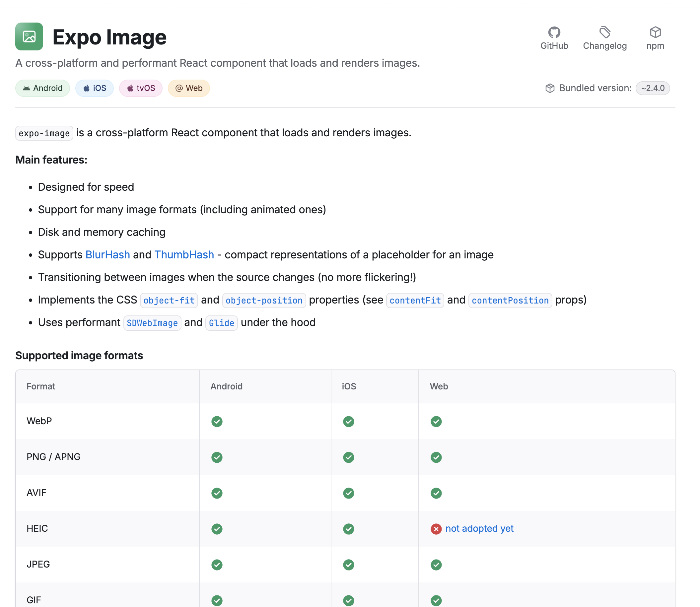Click the green Expo Image logo
The width and height of the screenshot is (700, 607).
point(29,36)
